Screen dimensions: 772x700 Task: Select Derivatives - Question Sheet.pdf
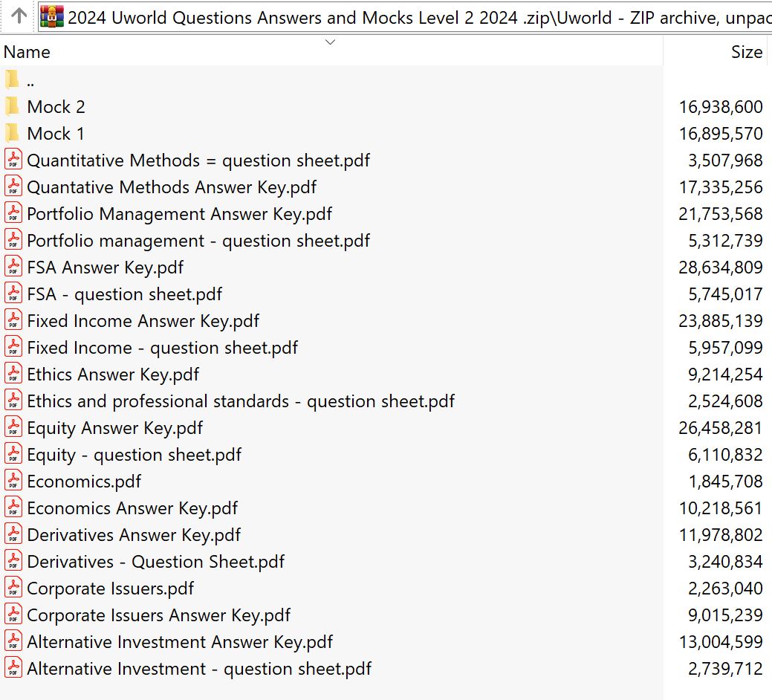pos(155,561)
